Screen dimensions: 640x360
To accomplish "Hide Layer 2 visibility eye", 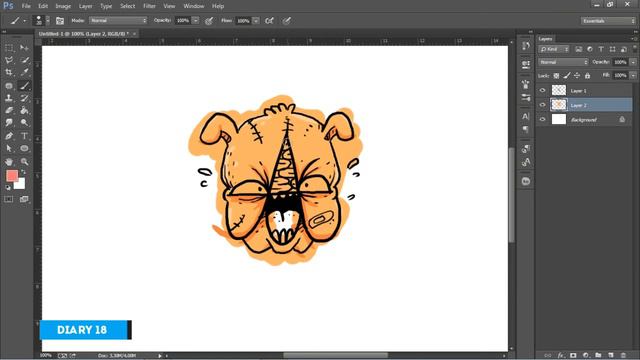I will 542,105.
